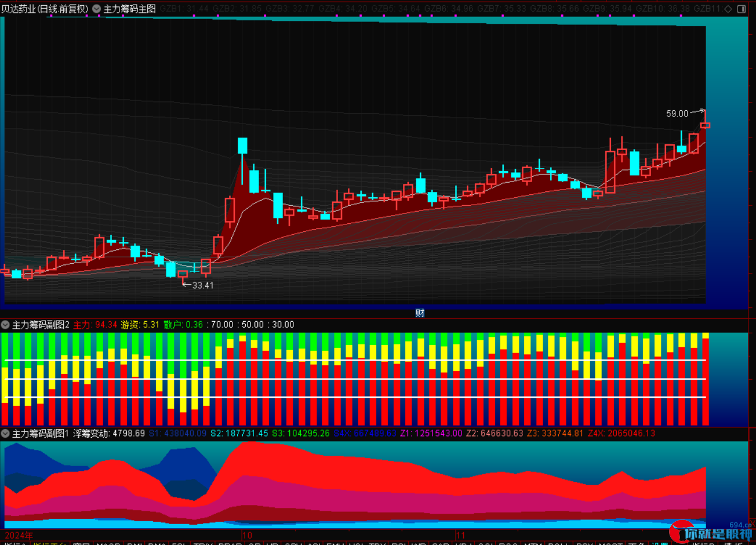
Task: Click the Z2: 646630.63 value
Action: (495, 433)
